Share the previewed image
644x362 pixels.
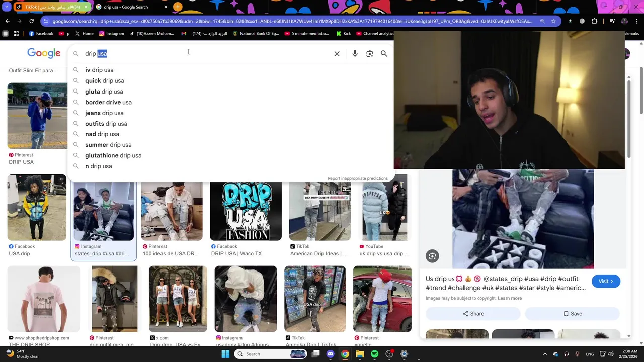click(x=473, y=314)
